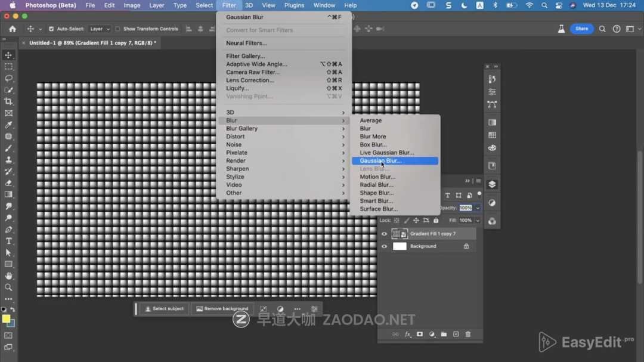
Task: Open the Opacity percentage dropdown arrow
Action: coord(478,208)
